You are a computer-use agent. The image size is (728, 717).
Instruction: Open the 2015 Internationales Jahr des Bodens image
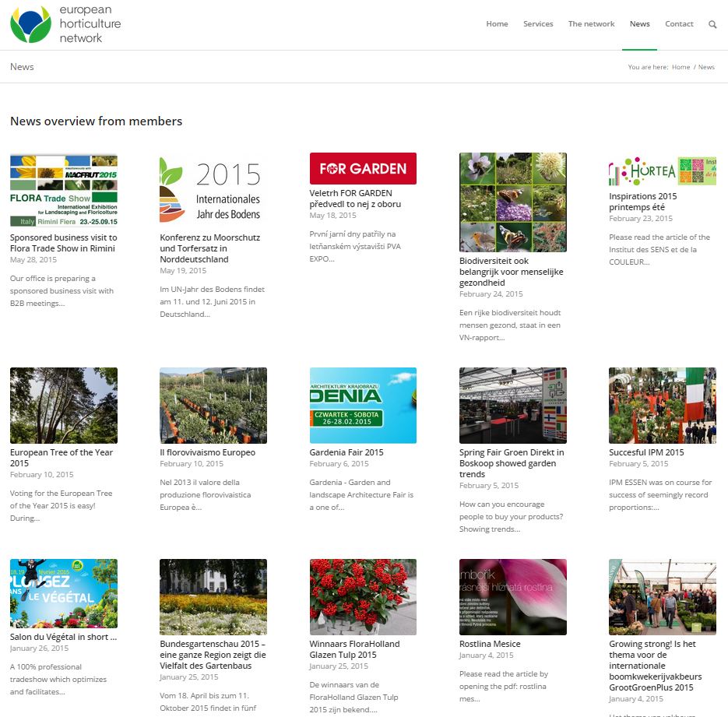[213, 190]
